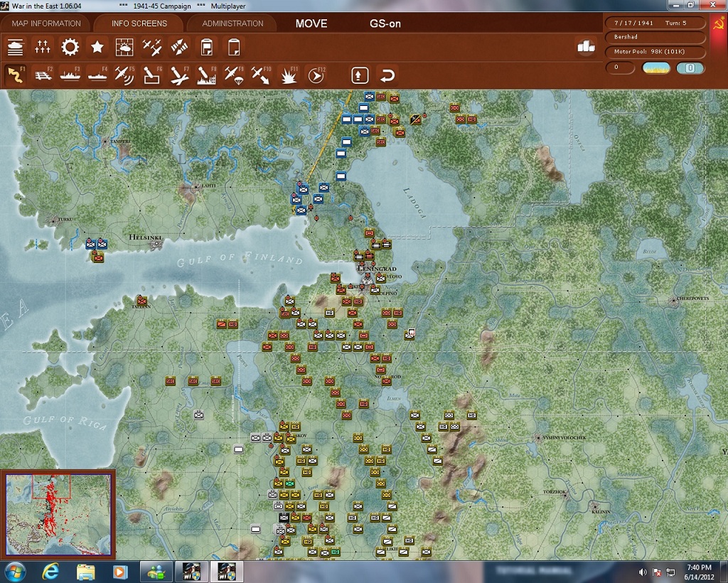Select Bomb Airfield mode (F7)
This screenshot has width=728, height=583.
point(179,75)
